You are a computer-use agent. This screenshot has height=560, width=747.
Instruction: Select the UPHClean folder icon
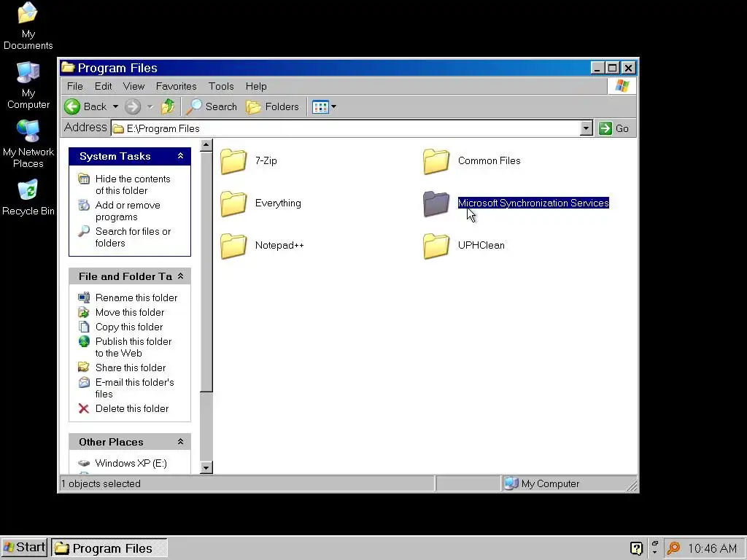pyautogui.click(x=436, y=246)
